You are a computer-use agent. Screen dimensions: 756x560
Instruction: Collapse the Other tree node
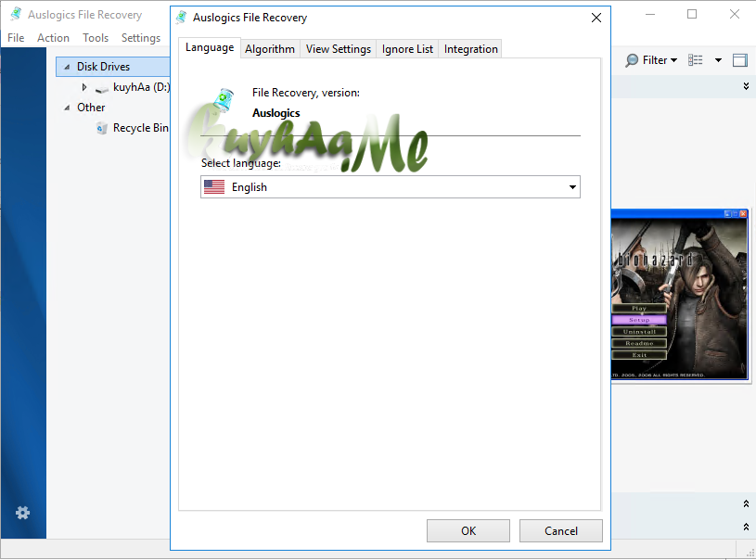(x=67, y=108)
